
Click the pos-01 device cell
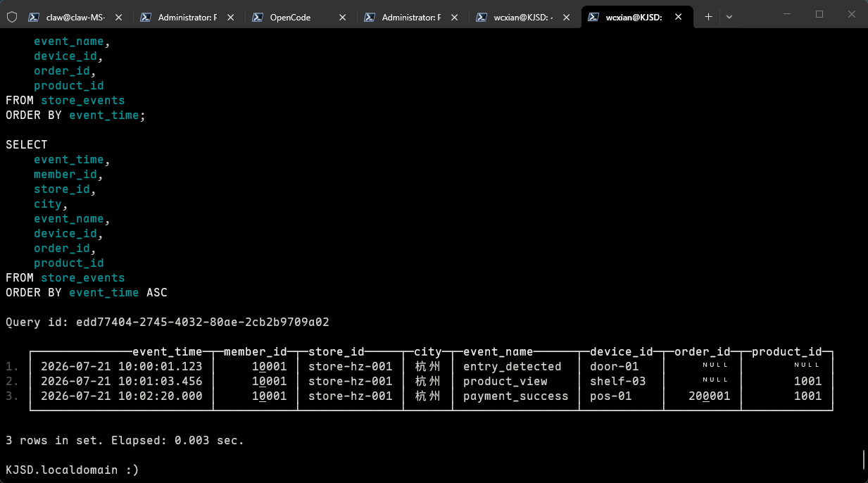pyautogui.click(x=611, y=396)
